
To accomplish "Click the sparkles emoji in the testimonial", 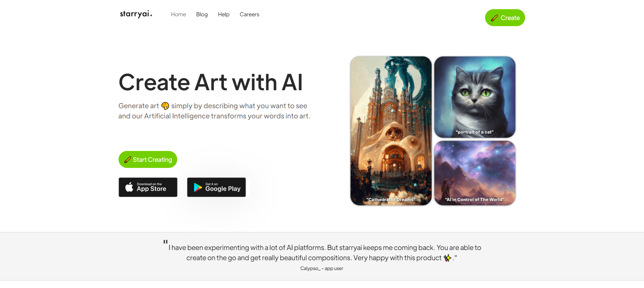I will 448,258.
